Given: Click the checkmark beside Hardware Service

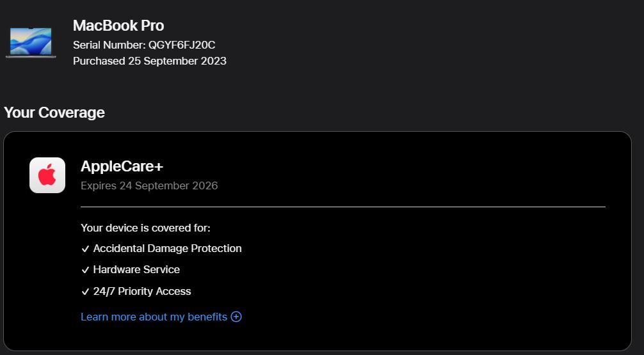Looking at the screenshot, I should coord(85,270).
